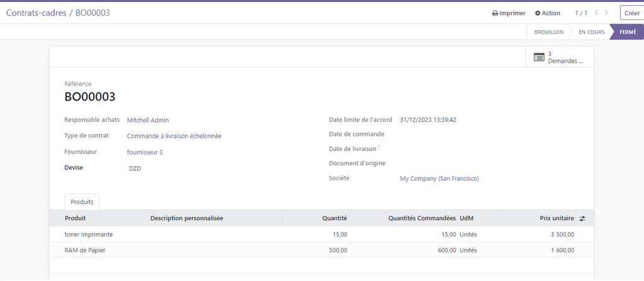644x281 pixels.
Task: Switch to the Produits tab
Action: point(82,202)
